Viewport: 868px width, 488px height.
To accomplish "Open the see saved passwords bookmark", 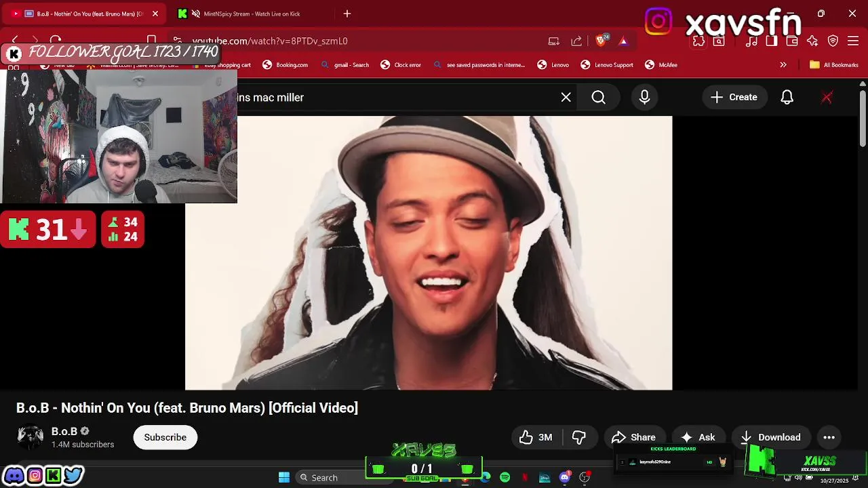I will point(479,65).
